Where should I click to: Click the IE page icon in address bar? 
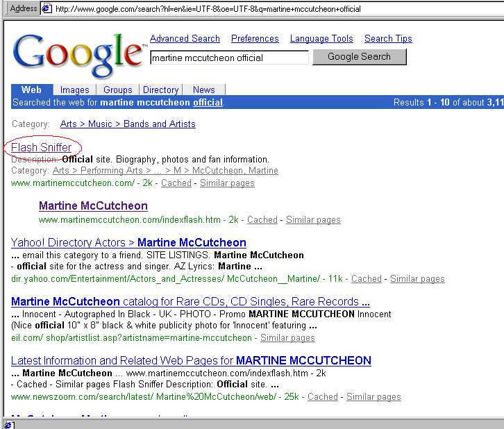point(47,8)
